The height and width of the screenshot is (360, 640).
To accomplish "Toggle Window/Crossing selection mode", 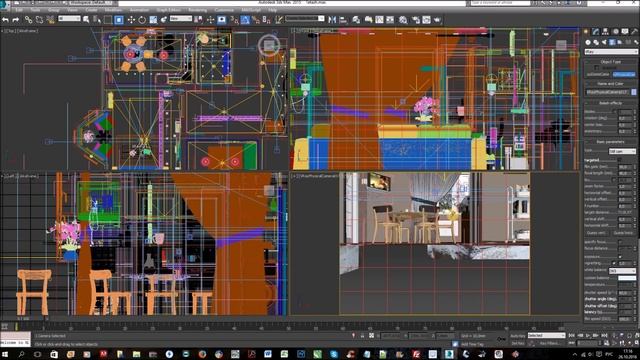I will point(119,19).
